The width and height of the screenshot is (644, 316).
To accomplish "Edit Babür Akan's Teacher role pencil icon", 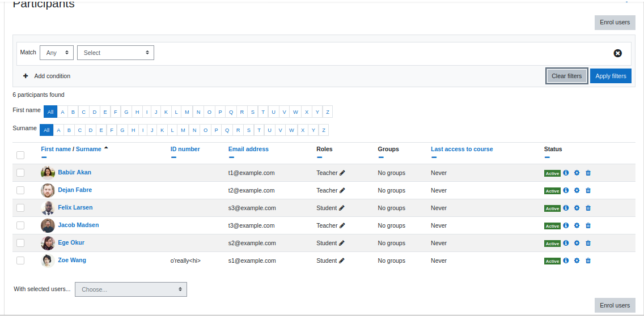I will pyautogui.click(x=342, y=173).
